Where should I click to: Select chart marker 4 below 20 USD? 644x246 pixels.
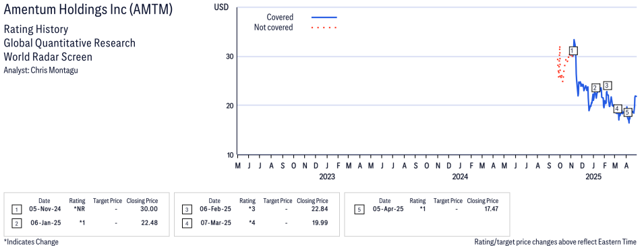(617, 109)
